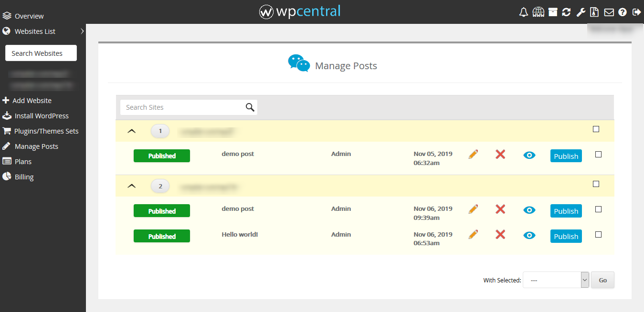The height and width of the screenshot is (312, 644).
Task: Open the With Selected dropdown
Action: point(556,280)
